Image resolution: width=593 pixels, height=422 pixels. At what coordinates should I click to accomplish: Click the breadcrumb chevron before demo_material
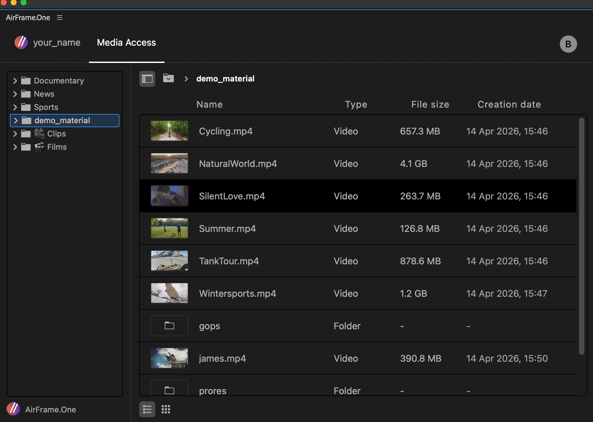click(x=186, y=79)
